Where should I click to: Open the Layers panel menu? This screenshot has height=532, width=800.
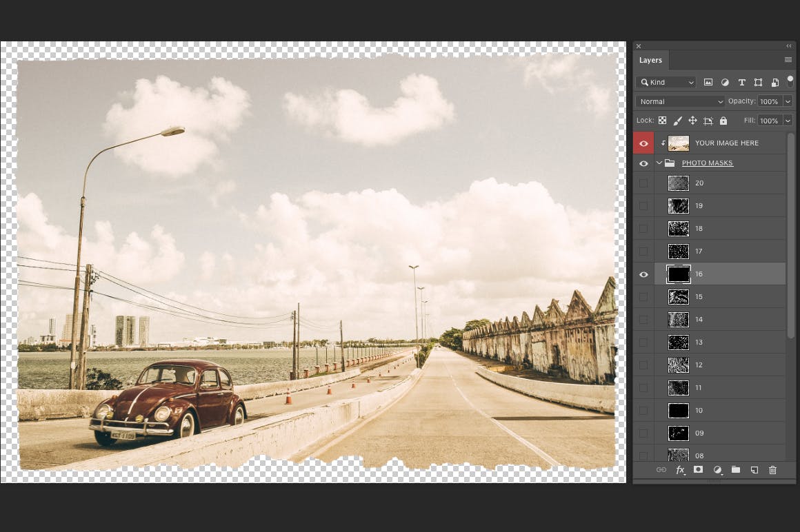(788, 60)
